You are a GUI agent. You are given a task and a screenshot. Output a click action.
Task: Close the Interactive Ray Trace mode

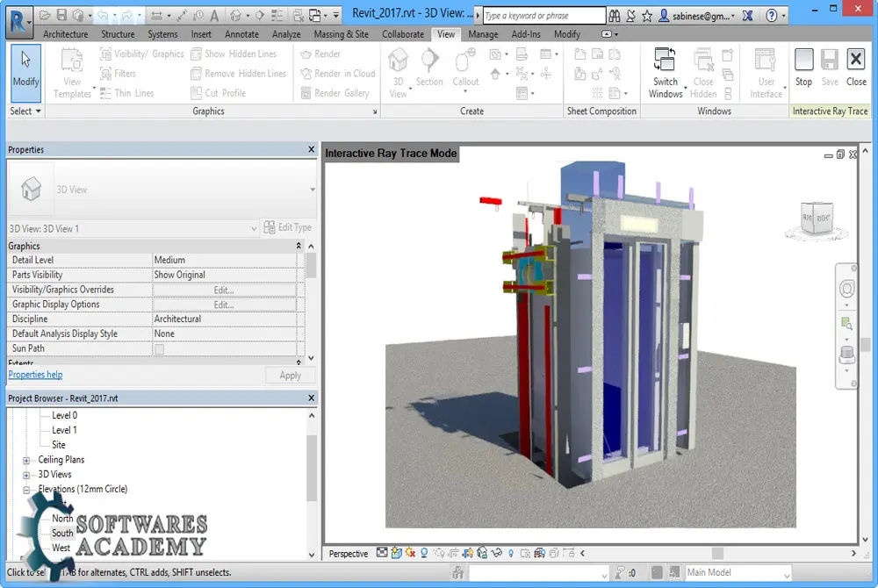856,67
